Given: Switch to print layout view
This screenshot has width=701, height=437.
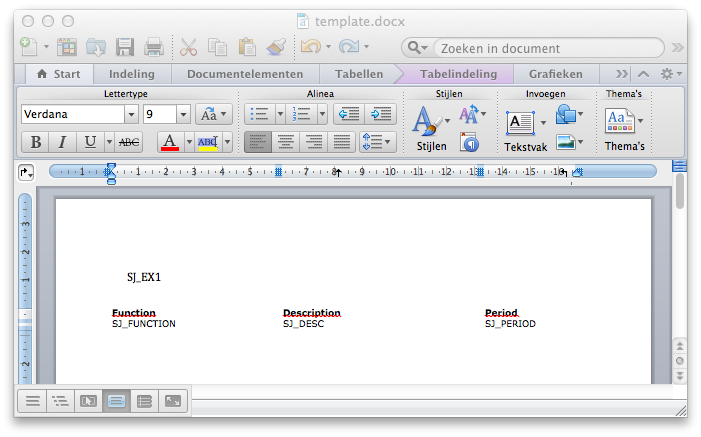Looking at the screenshot, I should 116,401.
